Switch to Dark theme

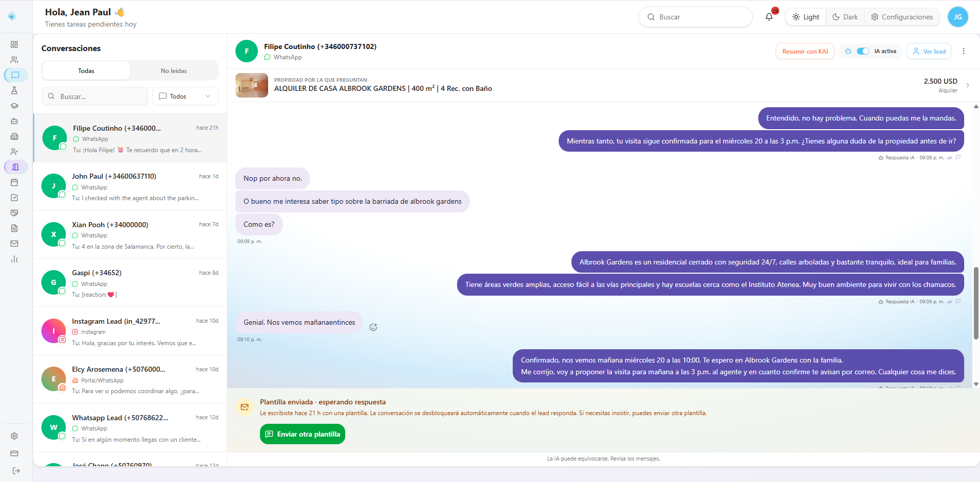coord(845,17)
